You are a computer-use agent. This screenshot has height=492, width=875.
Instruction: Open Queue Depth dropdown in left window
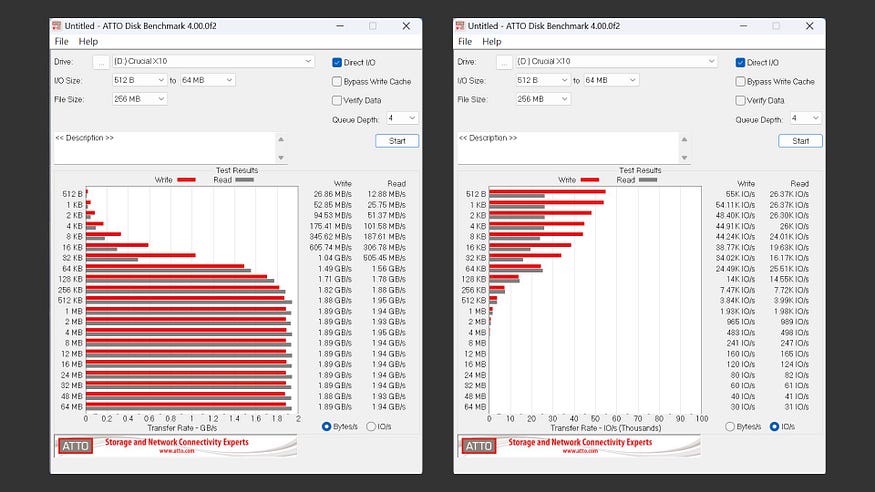[x=402, y=118]
